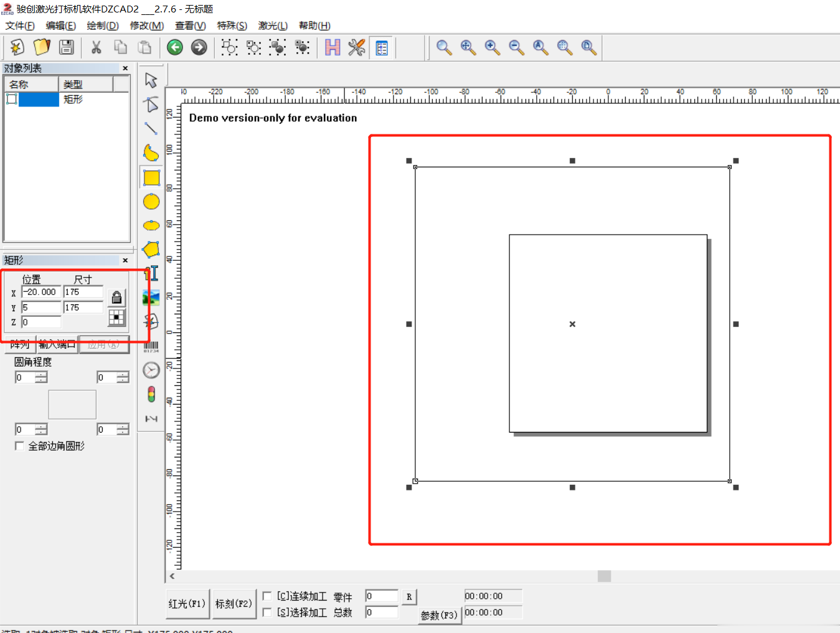Close the 对象列表 panel
This screenshot has width=840, height=633.
[125, 68]
